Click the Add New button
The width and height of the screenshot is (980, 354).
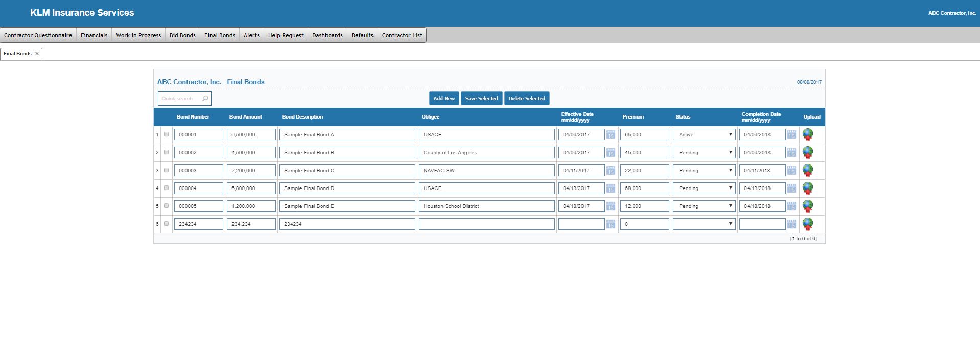tap(444, 99)
